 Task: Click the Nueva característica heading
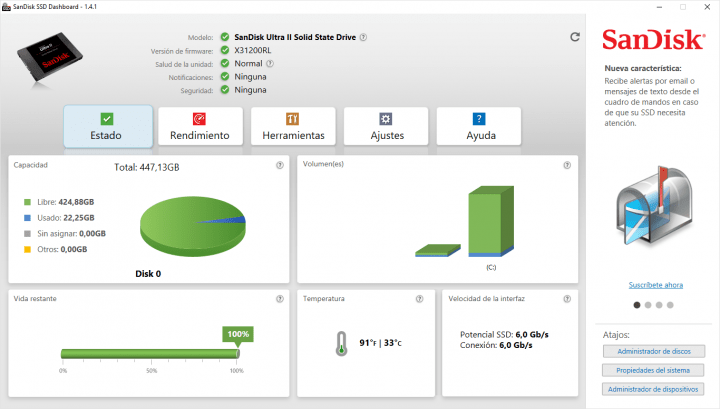click(643, 68)
